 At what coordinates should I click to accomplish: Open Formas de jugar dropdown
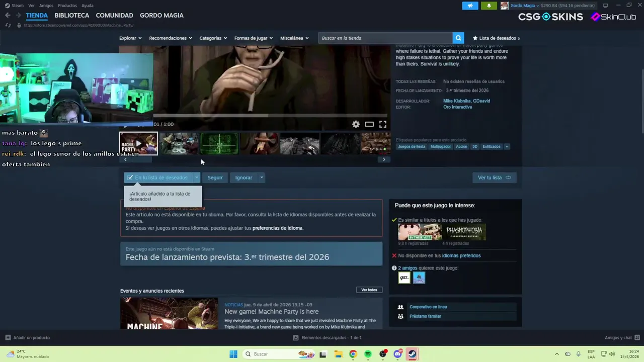254,38
